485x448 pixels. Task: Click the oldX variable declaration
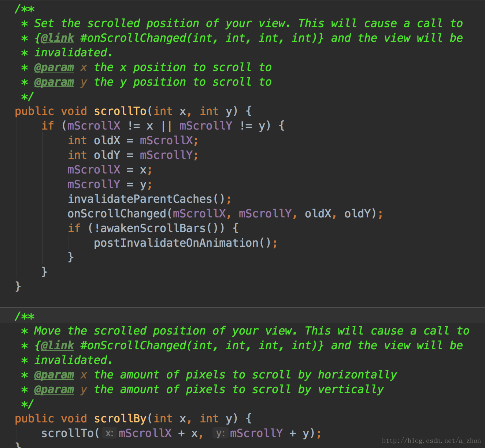pyautogui.click(x=107, y=141)
